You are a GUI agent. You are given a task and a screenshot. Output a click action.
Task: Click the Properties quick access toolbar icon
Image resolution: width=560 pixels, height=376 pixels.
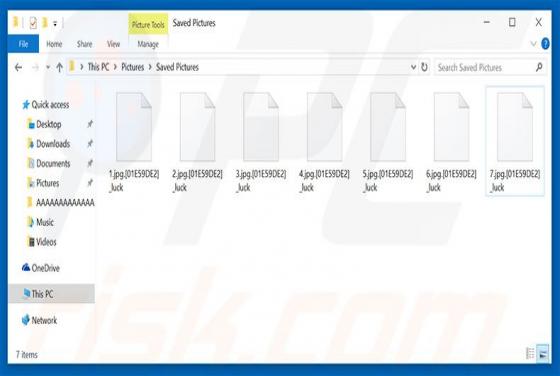[33, 23]
